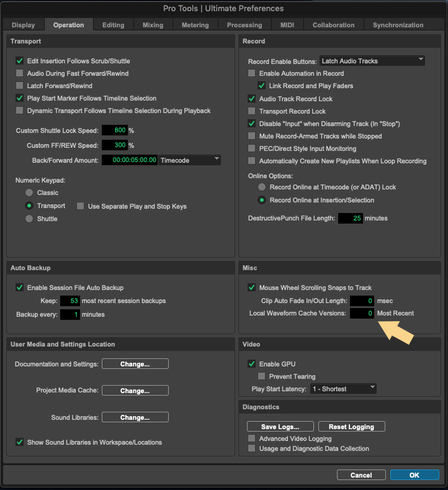Toggle Latch Forward/Rewind checkbox

pos(20,86)
